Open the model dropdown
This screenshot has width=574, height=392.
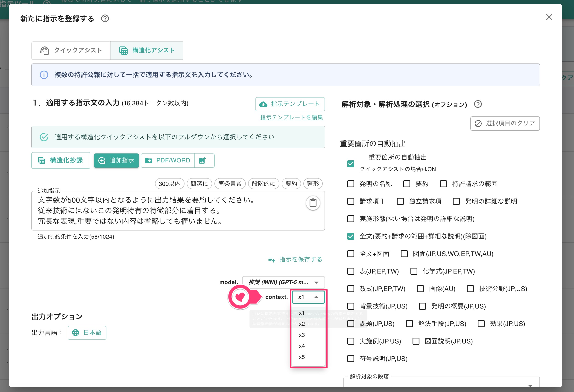pos(283,282)
